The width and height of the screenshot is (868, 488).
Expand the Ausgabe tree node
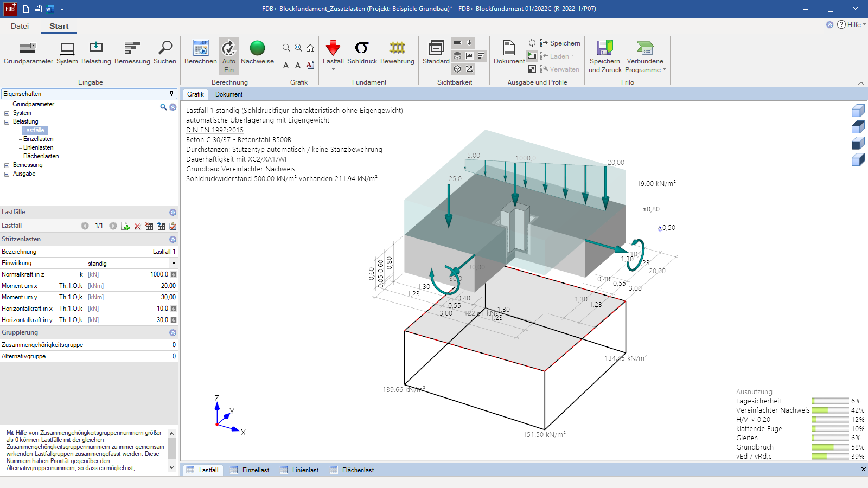tap(7, 174)
